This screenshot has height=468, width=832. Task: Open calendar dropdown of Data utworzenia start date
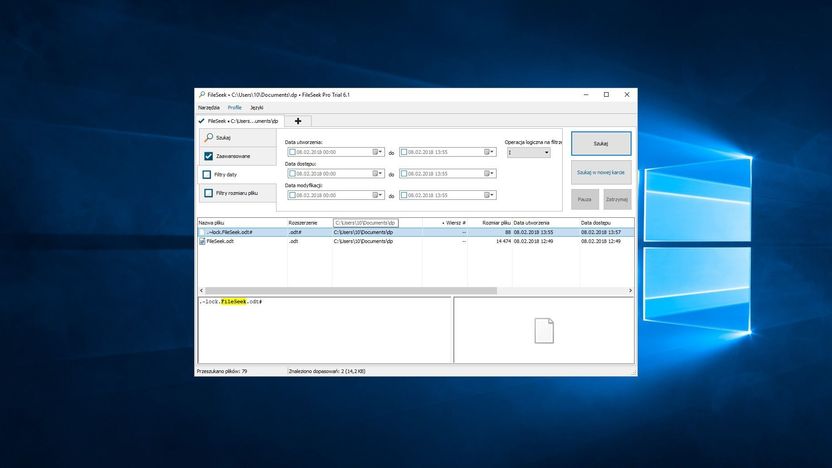pos(377,152)
